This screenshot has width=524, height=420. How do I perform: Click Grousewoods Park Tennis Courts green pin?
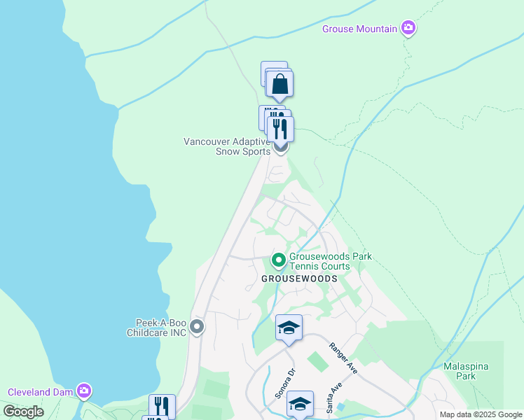[278, 261]
